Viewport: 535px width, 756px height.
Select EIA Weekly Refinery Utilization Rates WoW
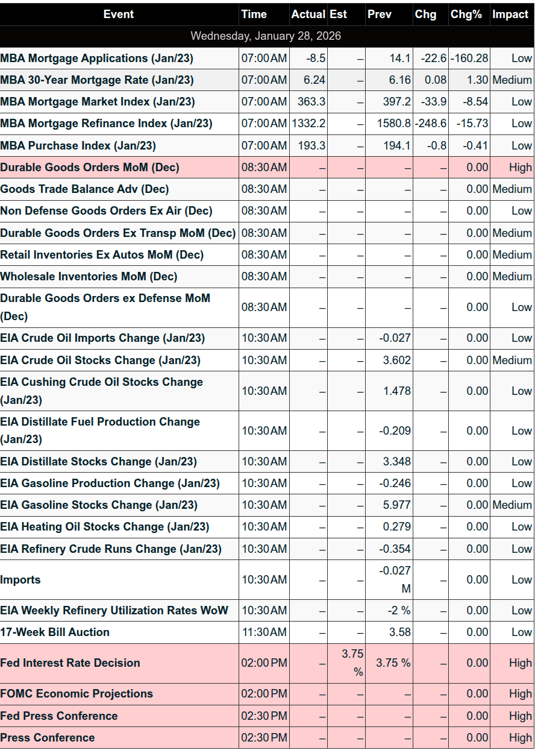tap(114, 611)
